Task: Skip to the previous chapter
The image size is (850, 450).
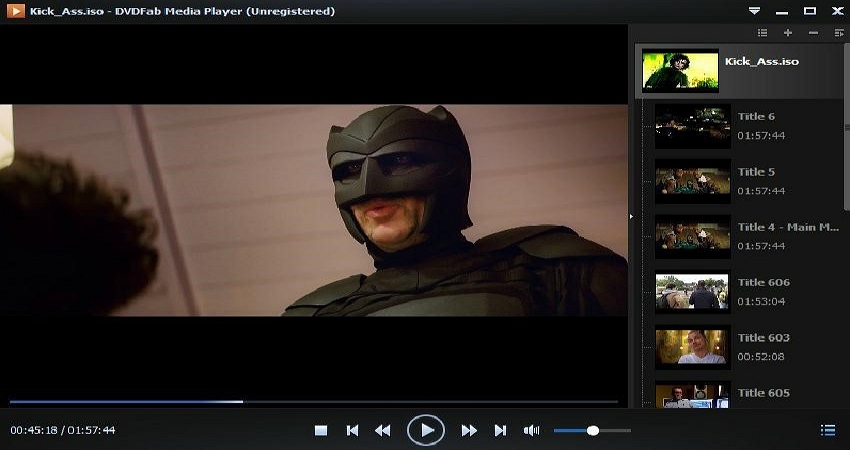Action: click(352, 430)
